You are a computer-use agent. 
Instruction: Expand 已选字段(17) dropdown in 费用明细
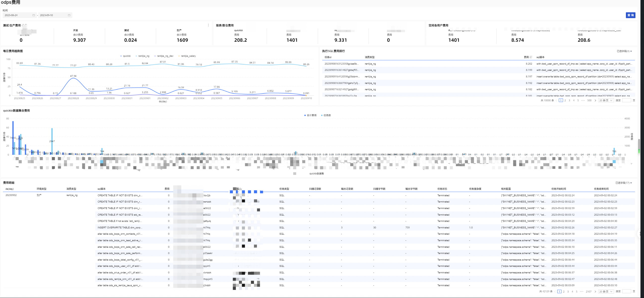coord(624,183)
